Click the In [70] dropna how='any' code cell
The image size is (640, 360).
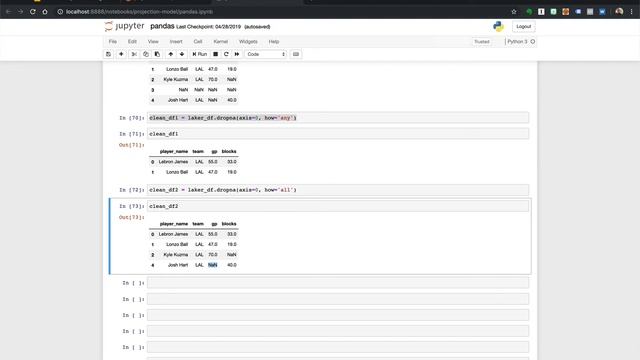(338, 118)
